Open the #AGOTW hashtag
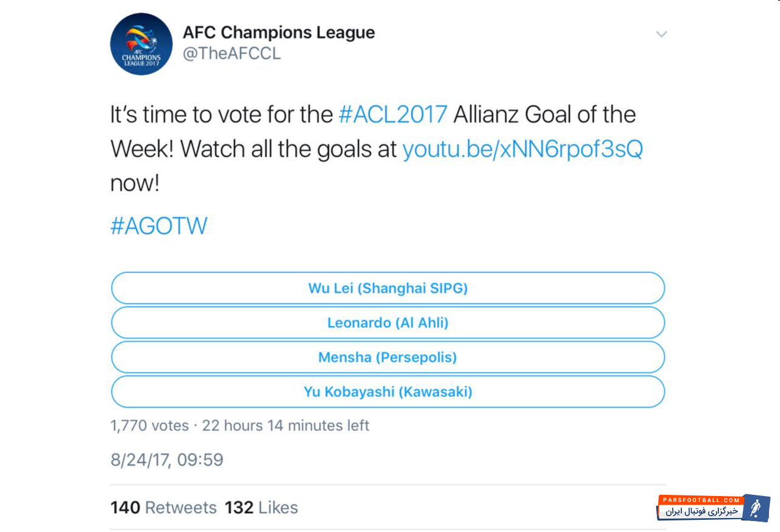780x532 pixels. 158,226
